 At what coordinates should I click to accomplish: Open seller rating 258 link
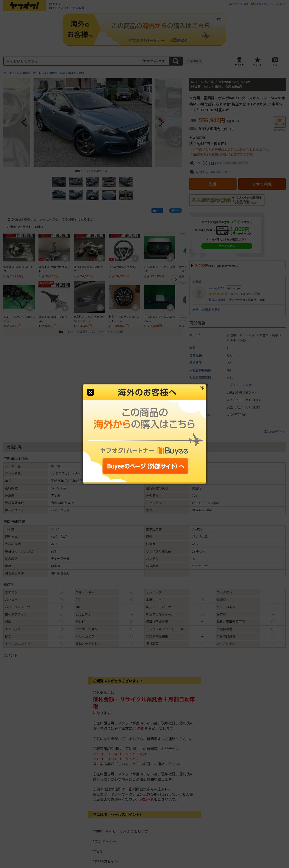point(257,294)
